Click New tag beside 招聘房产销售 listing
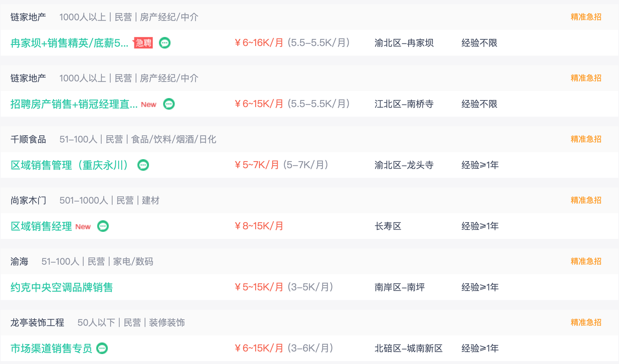This screenshot has width=619, height=364. (149, 105)
